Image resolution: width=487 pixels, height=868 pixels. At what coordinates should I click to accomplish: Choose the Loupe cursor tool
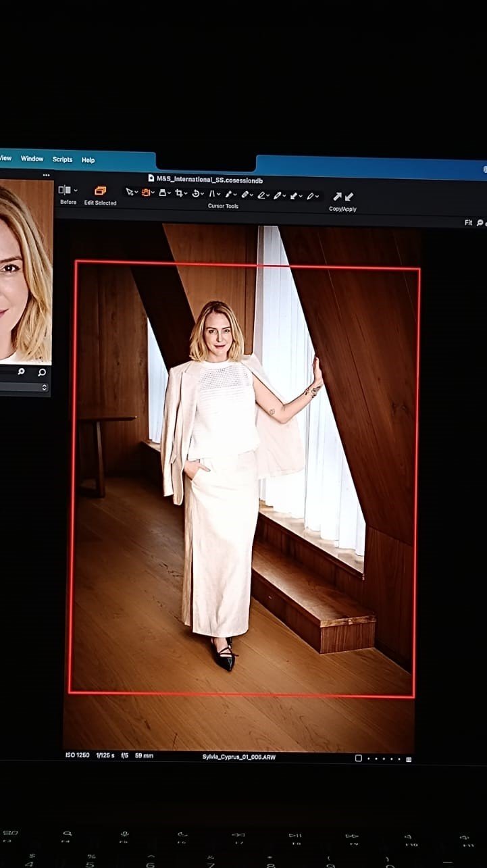tap(163, 193)
